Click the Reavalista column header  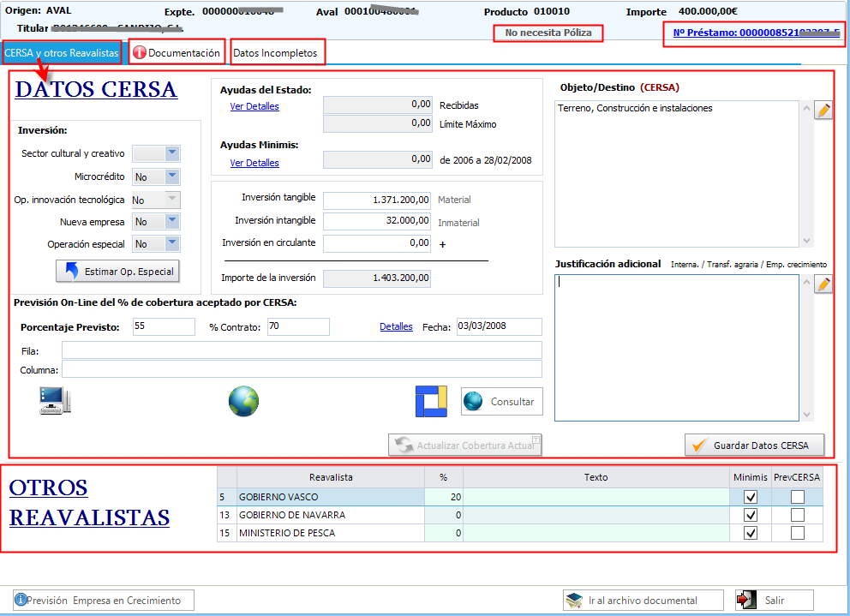pos(331,477)
